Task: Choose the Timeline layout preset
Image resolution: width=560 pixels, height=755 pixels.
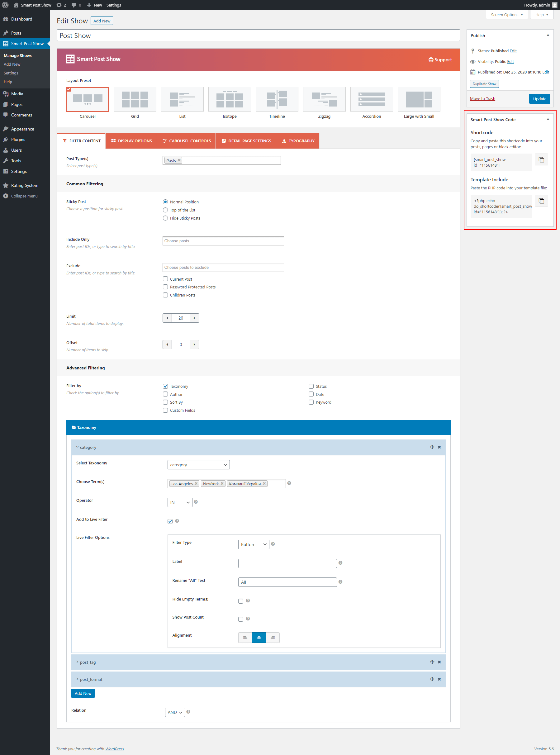Action: coord(277,99)
